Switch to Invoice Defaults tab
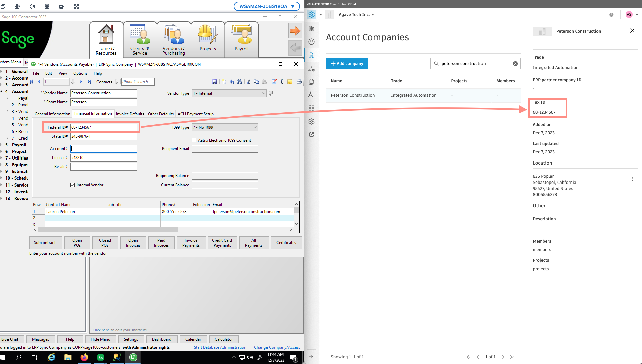642x364 pixels. (130, 114)
